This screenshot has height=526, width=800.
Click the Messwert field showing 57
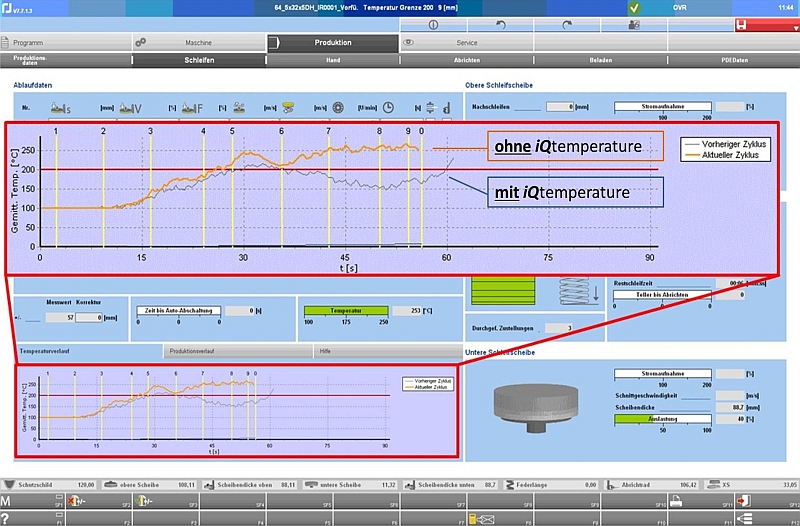60,317
